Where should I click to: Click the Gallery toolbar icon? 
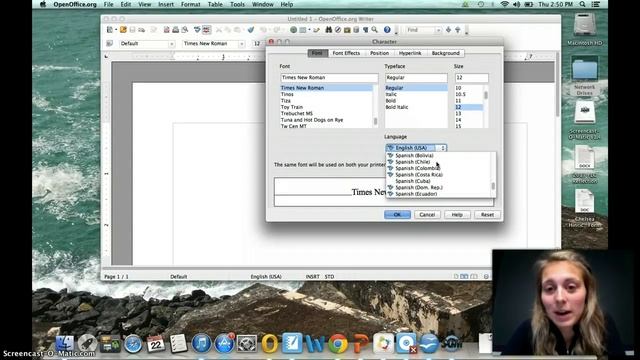(x=347, y=30)
